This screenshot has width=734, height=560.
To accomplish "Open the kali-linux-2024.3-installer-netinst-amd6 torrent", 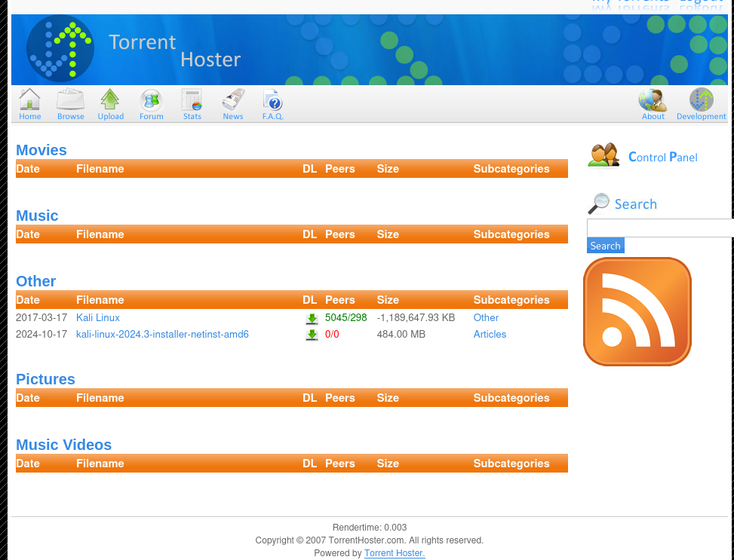I will pyautogui.click(x=162, y=334).
